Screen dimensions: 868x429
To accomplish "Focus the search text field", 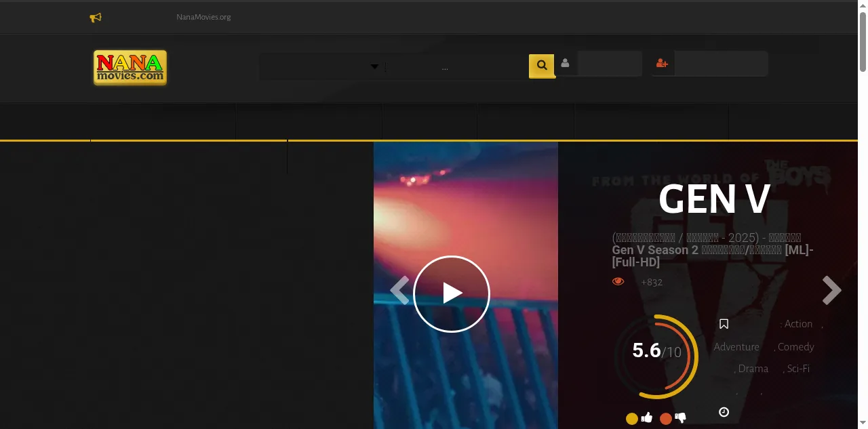I will 457,67.
